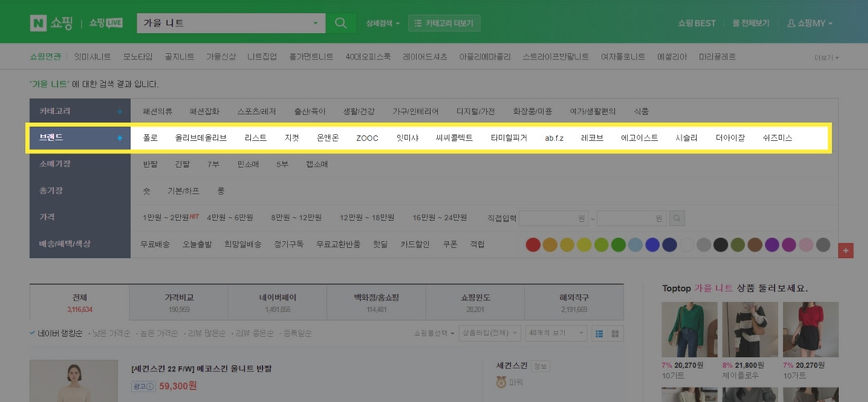Click the 파워 seller medal icon
Screen dimensions: 868x402
(x=501, y=382)
